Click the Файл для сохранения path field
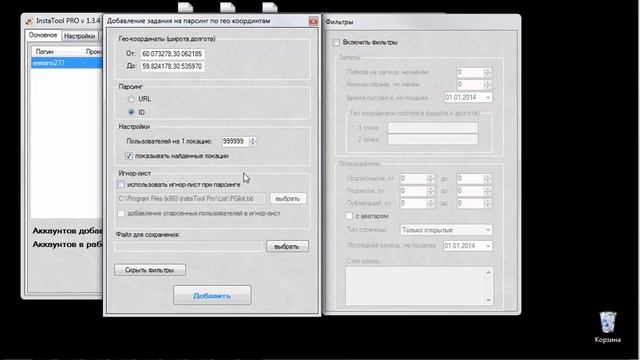The height and width of the screenshot is (360, 640). pyautogui.click(x=189, y=246)
